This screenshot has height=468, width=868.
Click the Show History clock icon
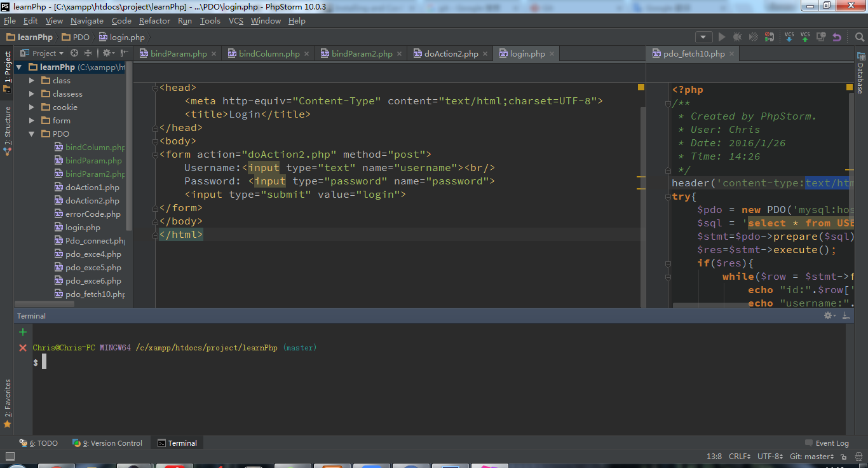[821, 37]
